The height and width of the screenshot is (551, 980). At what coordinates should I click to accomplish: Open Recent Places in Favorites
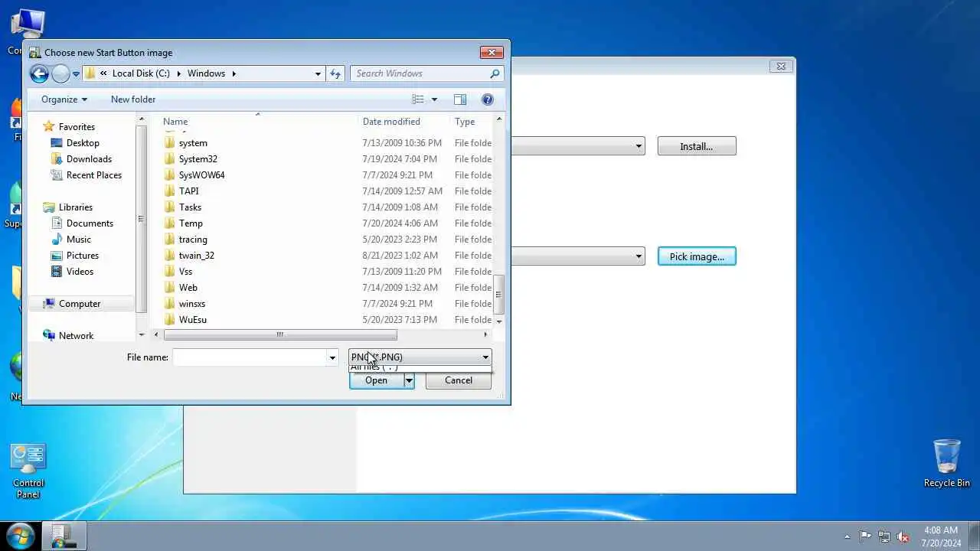pyautogui.click(x=93, y=175)
